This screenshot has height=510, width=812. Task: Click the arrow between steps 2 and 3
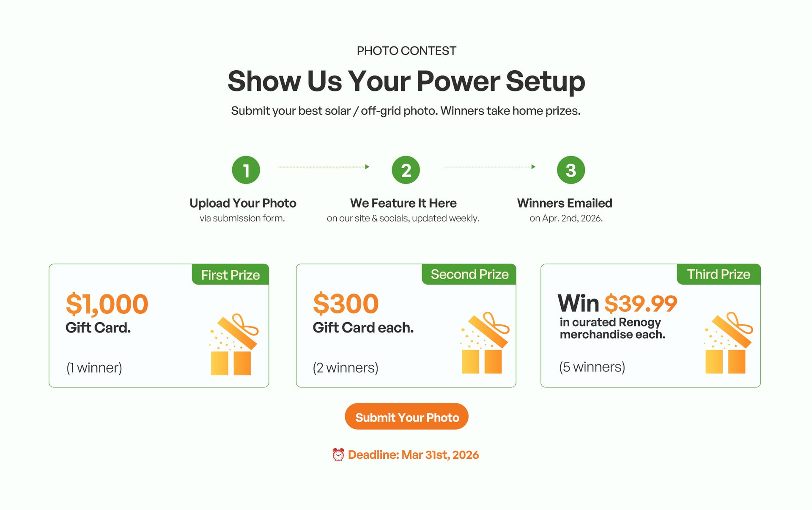coord(490,167)
